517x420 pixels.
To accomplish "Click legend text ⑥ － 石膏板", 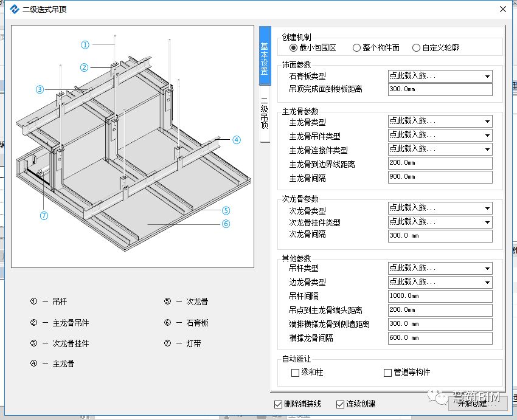I will [186, 323].
